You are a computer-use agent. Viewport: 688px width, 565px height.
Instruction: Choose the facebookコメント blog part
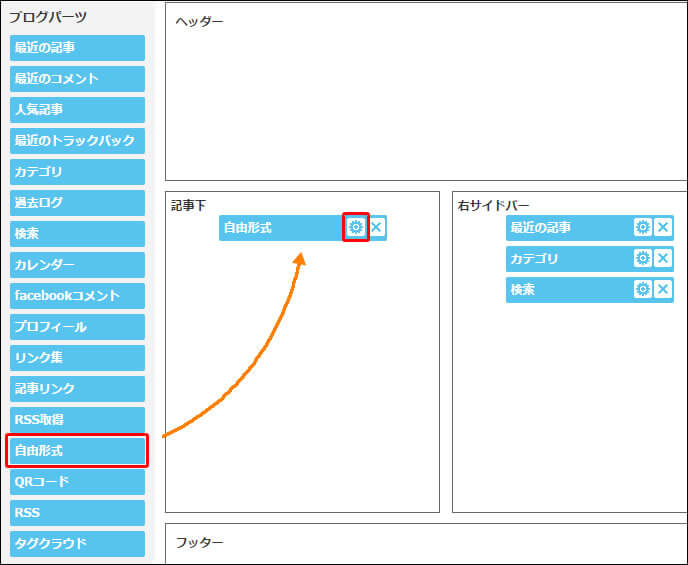click(77, 296)
